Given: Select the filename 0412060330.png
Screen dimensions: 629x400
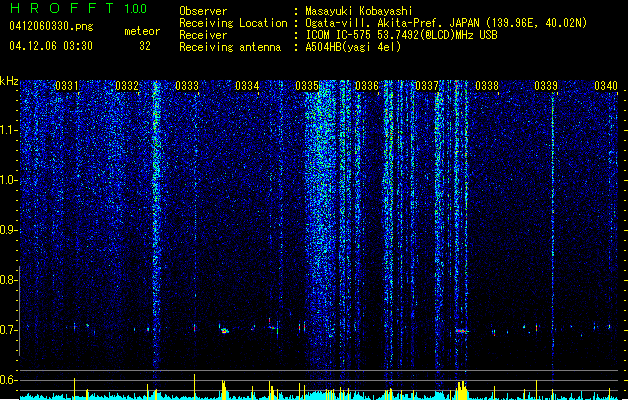Looking at the screenshot, I should (x=51, y=26).
